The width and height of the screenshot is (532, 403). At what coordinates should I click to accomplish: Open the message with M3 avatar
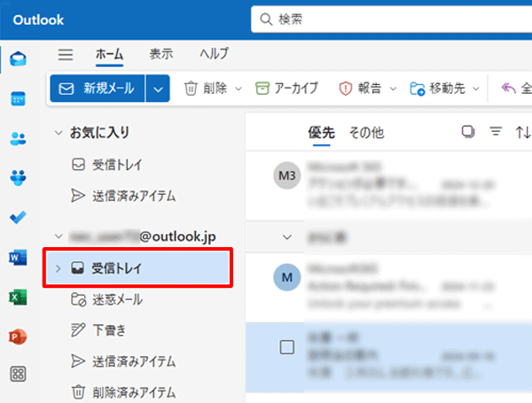(x=388, y=185)
